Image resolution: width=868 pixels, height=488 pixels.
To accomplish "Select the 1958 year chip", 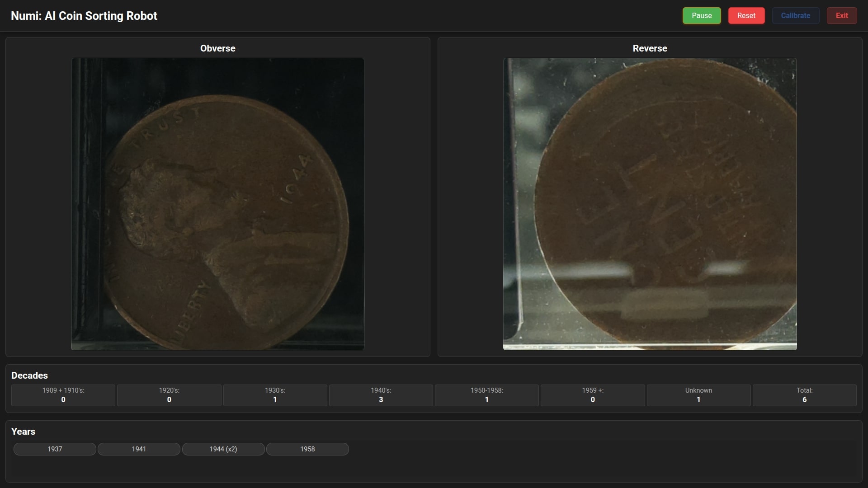I will 307,449.
